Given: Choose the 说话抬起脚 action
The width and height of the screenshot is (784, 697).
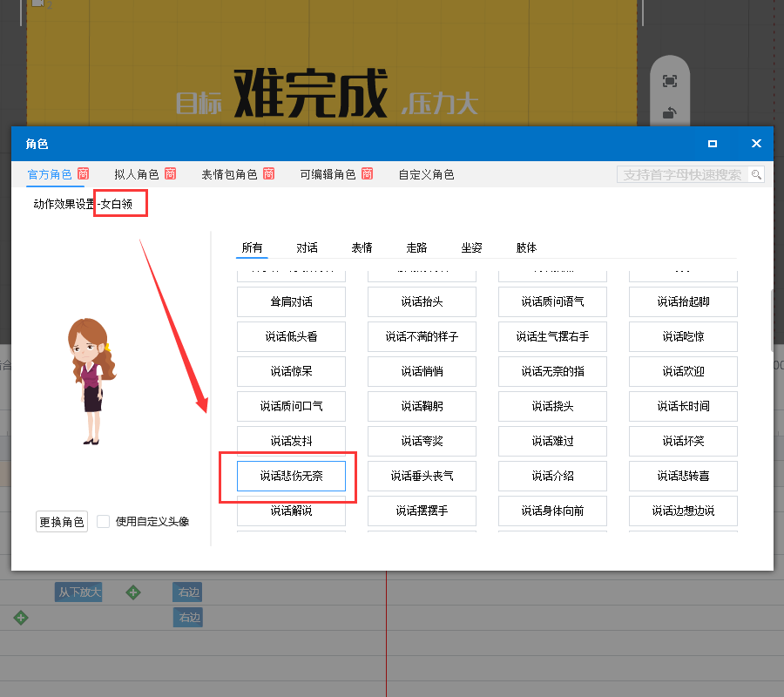Looking at the screenshot, I should [x=683, y=301].
